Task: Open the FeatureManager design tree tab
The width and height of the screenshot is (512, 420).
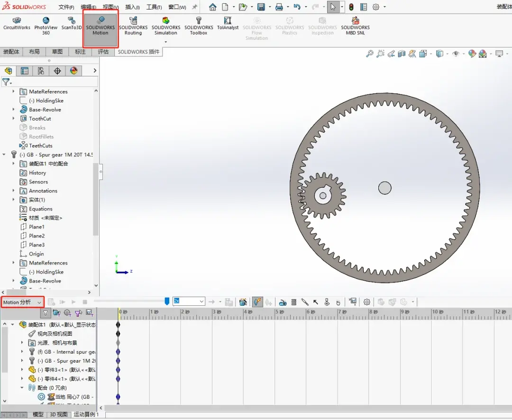Action: coord(9,71)
